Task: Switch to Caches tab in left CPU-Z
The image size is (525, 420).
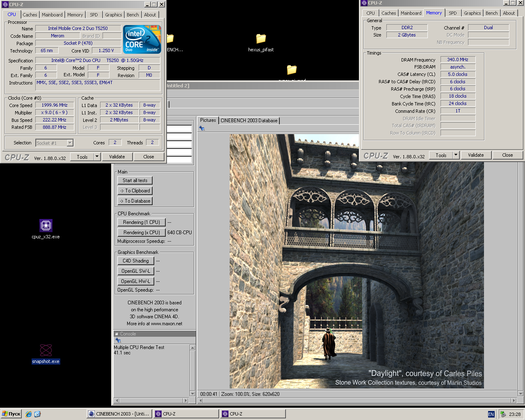Action: [x=30, y=15]
